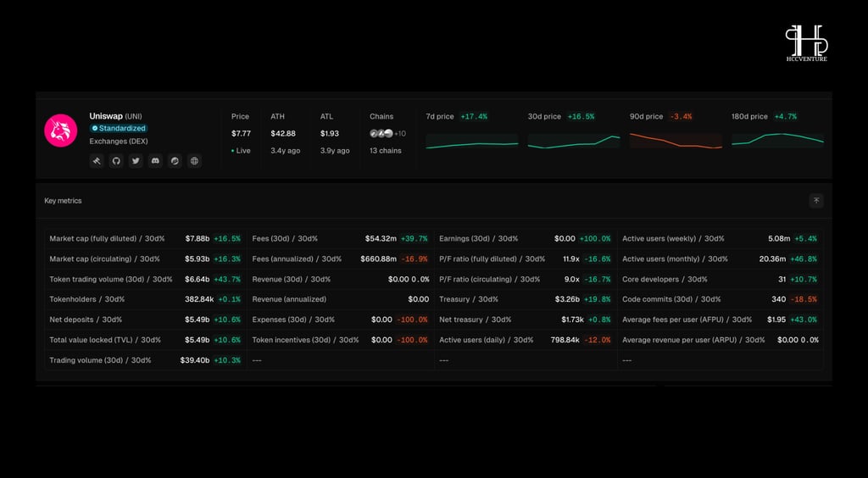Click the Exchanges (DEX) category link

119,141
